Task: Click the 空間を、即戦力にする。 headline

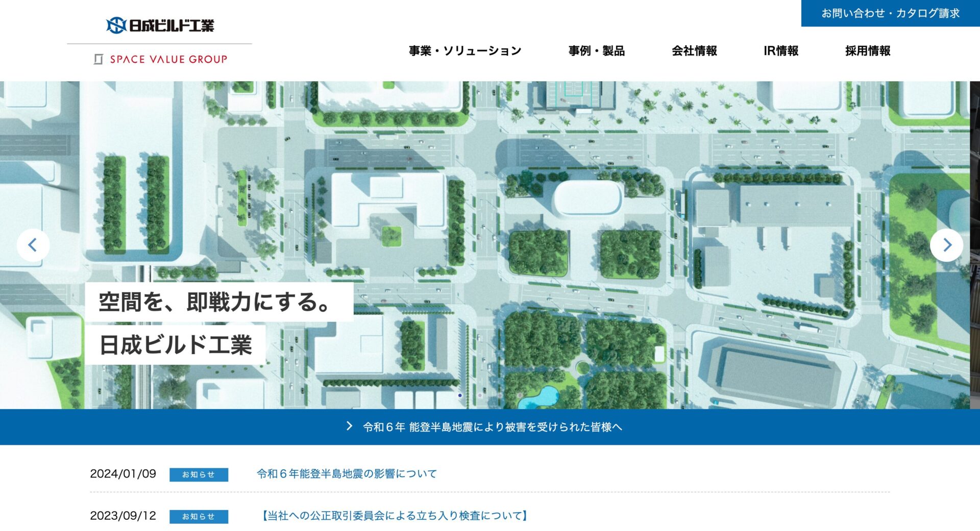Action: (x=219, y=302)
